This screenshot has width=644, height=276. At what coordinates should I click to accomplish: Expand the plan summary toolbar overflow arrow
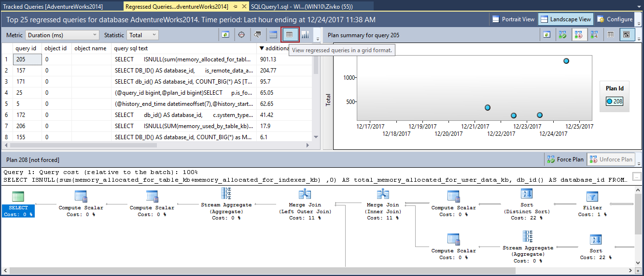(x=639, y=38)
